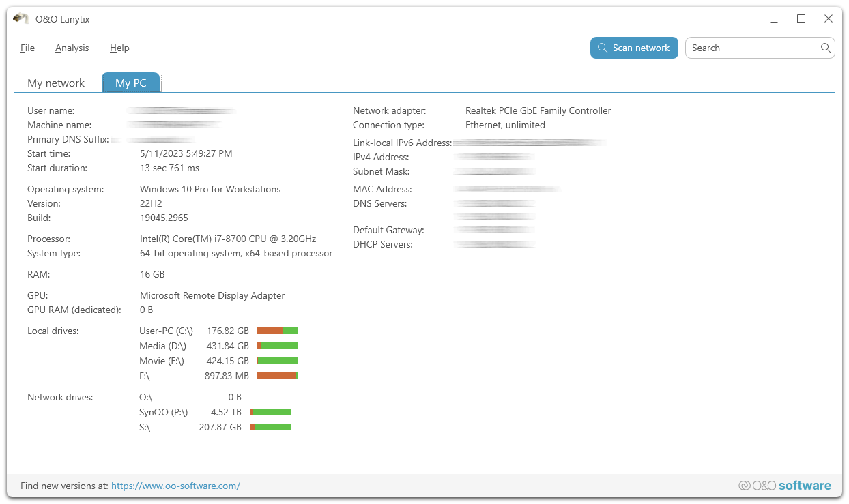Select "Realtek PCIe GbE Family Controller" text
The height and width of the screenshot is (504, 849).
pyautogui.click(x=538, y=110)
